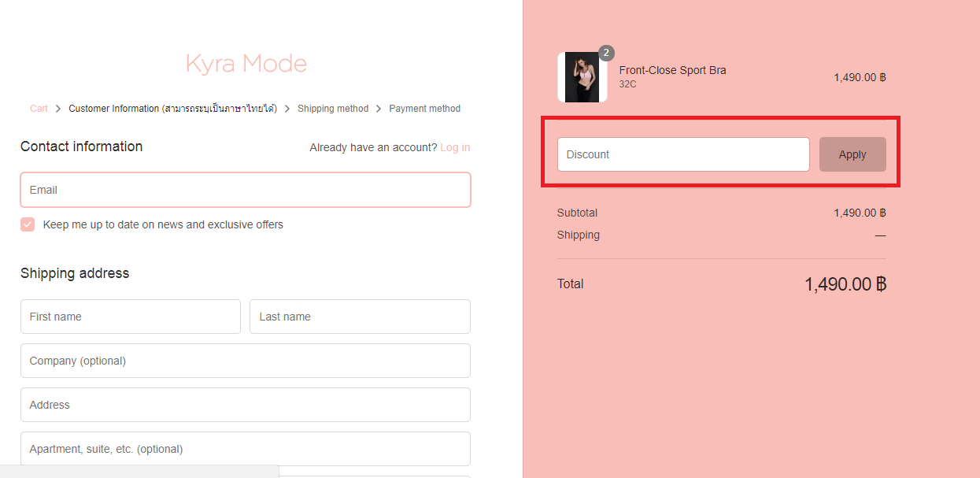Select Shipping method breadcrumb step
980x478 pixels.
click(333, 109)
